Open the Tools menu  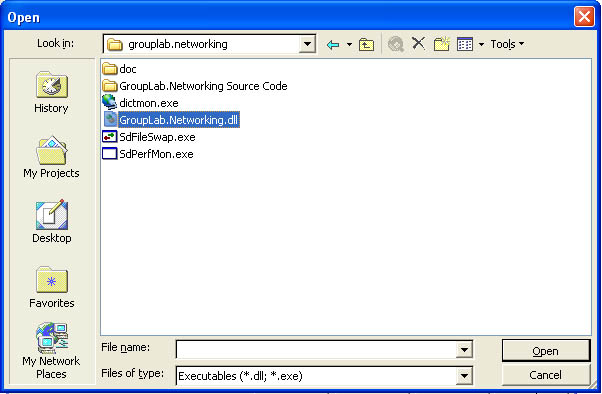click(507, 44)
